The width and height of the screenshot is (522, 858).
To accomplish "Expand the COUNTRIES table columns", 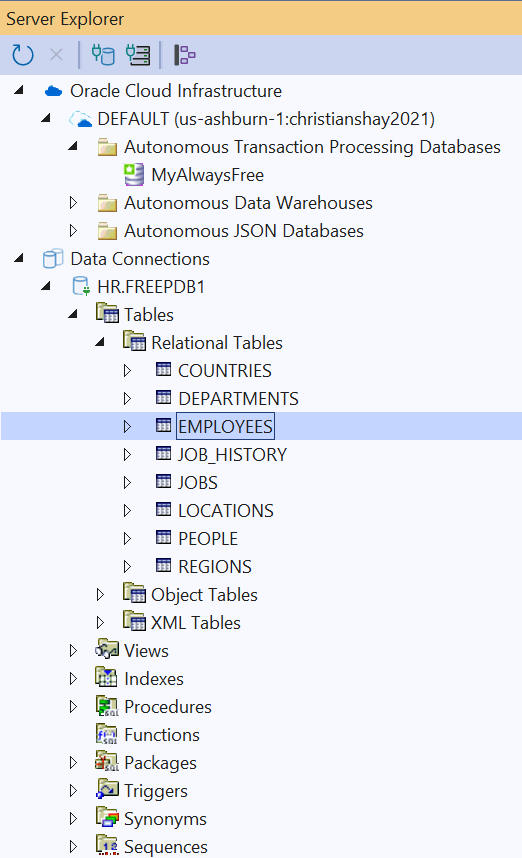I will coord(127,370).
